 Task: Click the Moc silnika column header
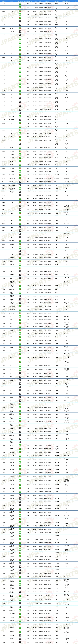pos(47,1)
